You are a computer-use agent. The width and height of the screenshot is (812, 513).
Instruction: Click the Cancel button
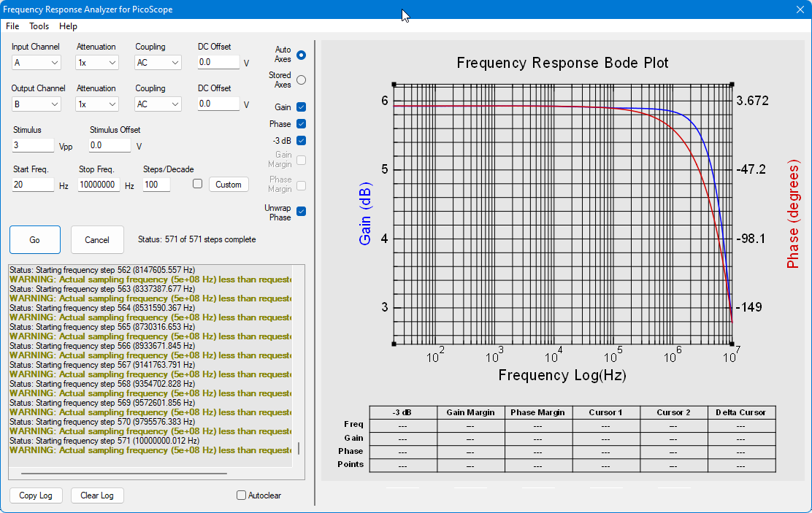pyautogui.click(x=97, y=239)
